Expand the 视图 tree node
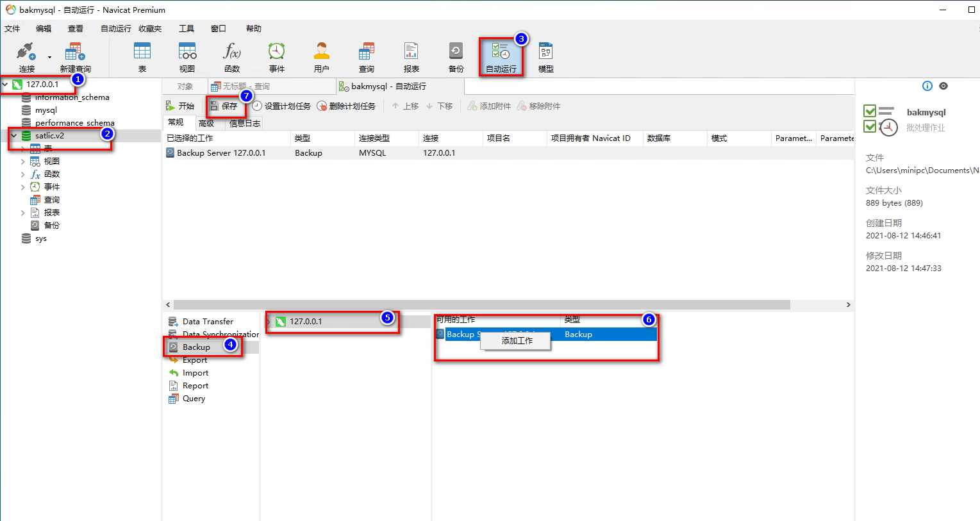This screenshot has width=980, height=521. [x=23, y=161]
